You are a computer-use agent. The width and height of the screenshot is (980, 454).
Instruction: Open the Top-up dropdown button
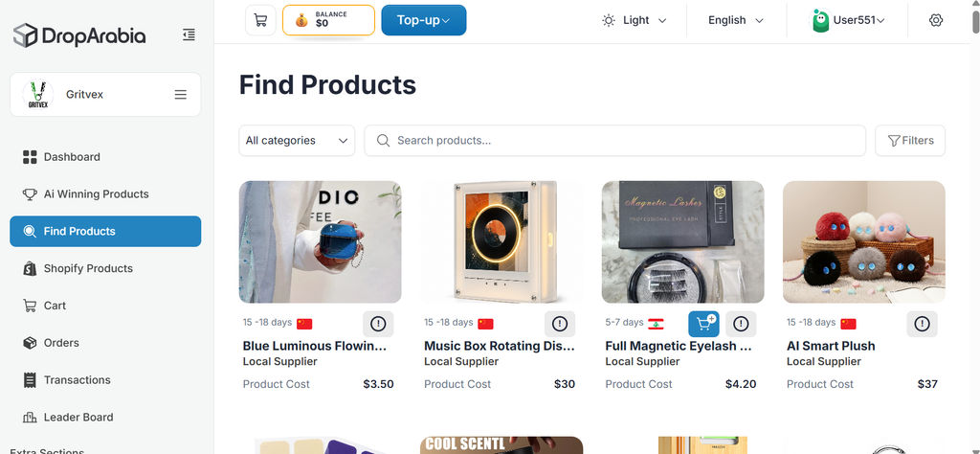point(424,20)
